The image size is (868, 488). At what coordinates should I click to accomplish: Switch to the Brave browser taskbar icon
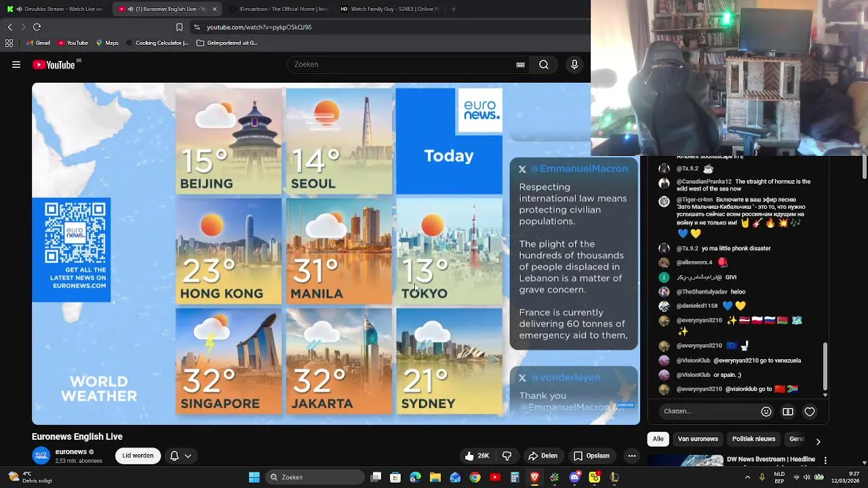(x=535, y=477)
